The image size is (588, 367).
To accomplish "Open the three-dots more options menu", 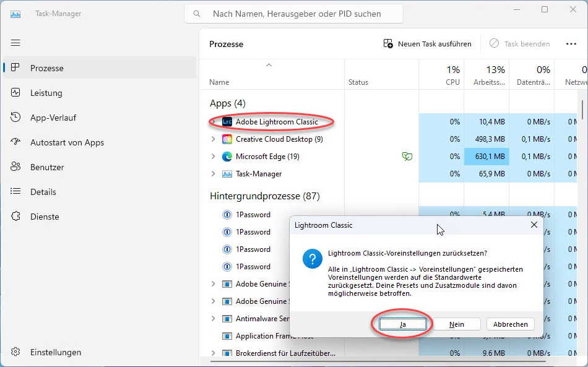I will (x=571, y=44).
